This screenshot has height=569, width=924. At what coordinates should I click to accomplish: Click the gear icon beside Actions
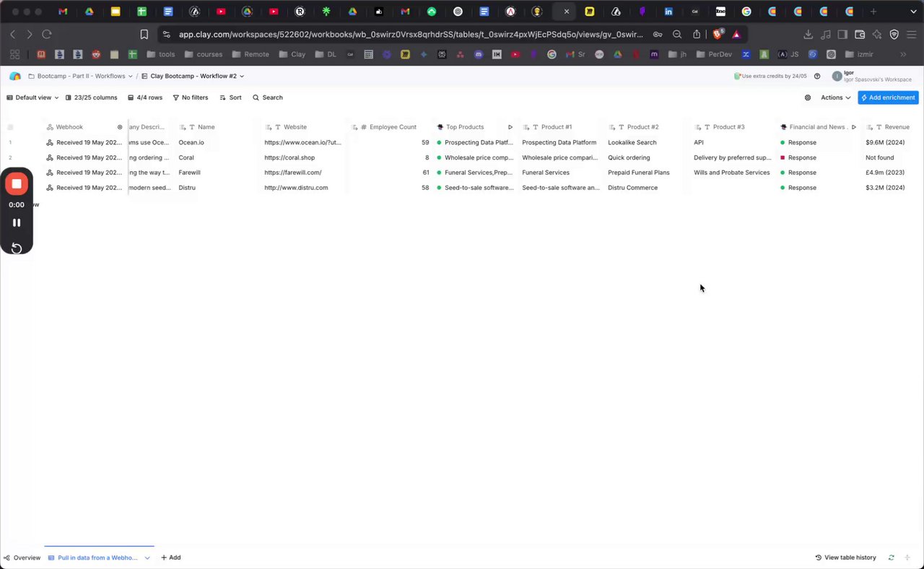[x=808, y=97]
